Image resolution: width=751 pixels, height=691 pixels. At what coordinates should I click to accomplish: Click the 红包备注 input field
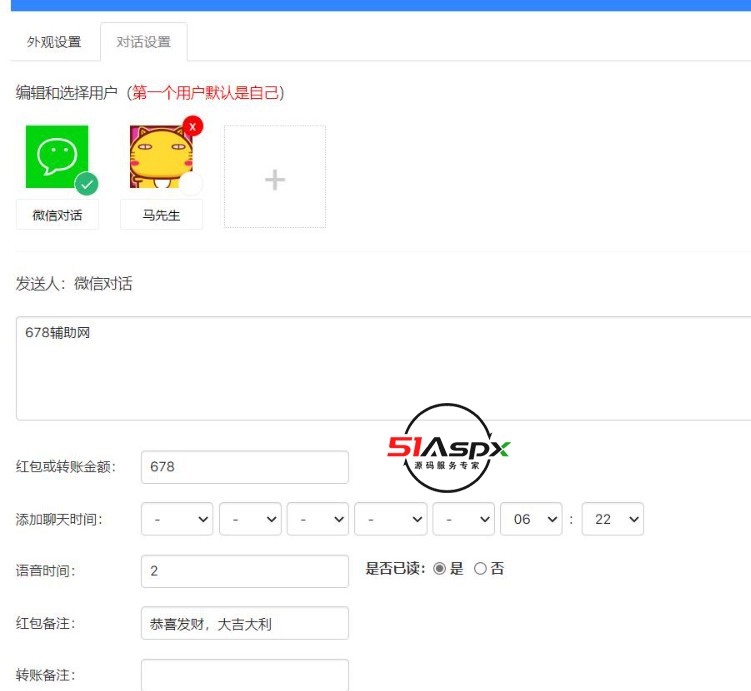245,623
